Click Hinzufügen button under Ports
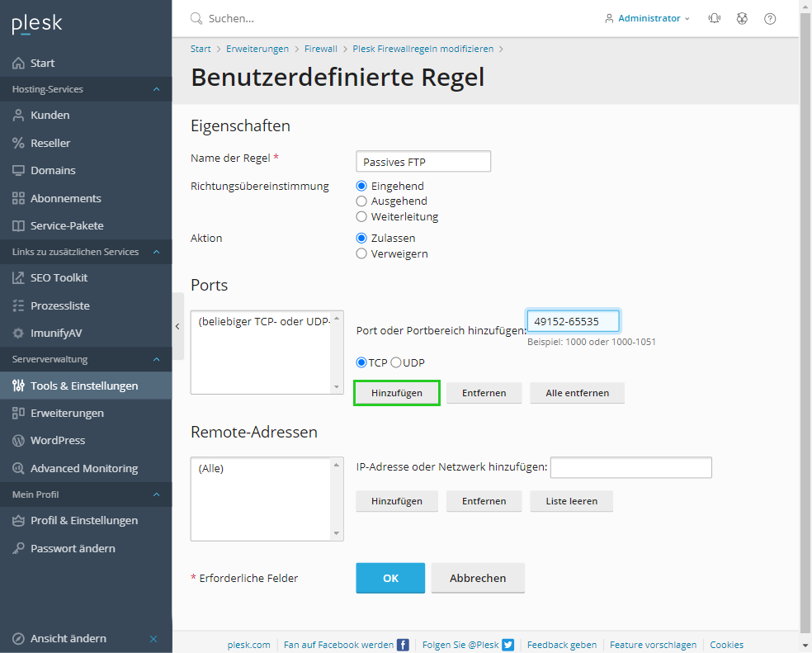 click(x=397, y=393)
